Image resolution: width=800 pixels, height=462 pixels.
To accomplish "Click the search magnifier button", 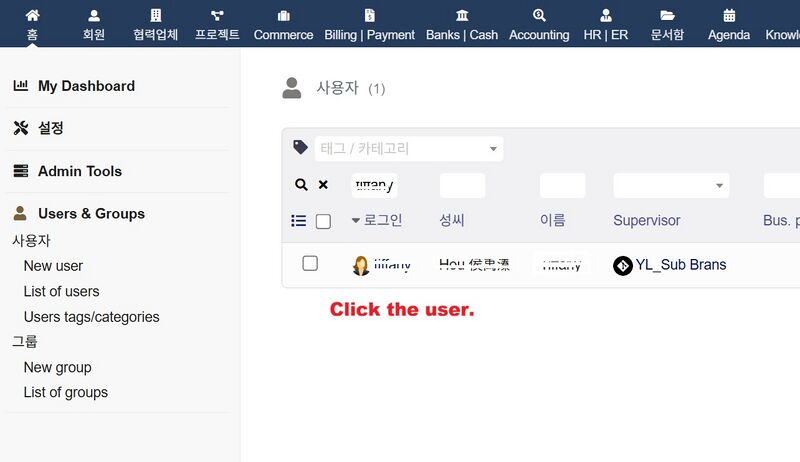I will 302,185.
